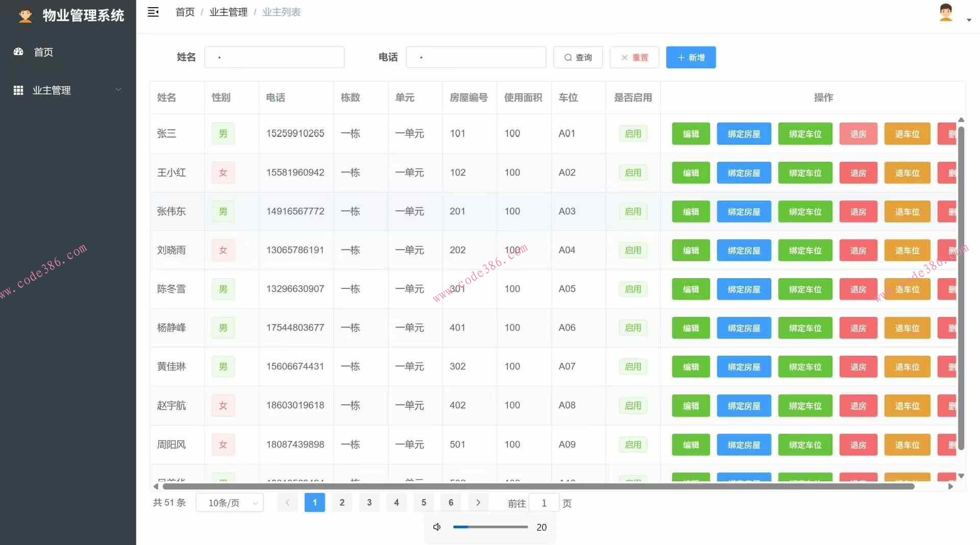Go to page 3 in pagination
980x545 pixels.
369,503
